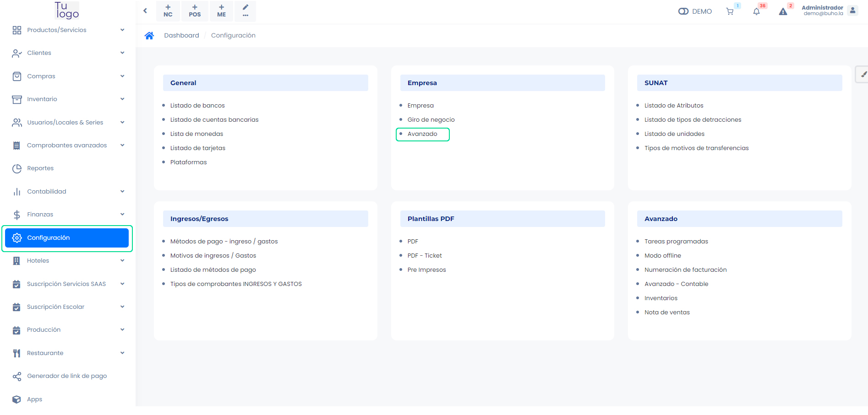Open the user avatar profile icon

click(x=852, y=11)
